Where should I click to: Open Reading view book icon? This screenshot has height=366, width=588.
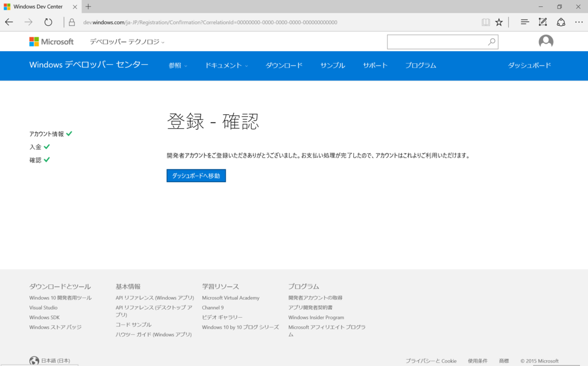click(486, 22)
